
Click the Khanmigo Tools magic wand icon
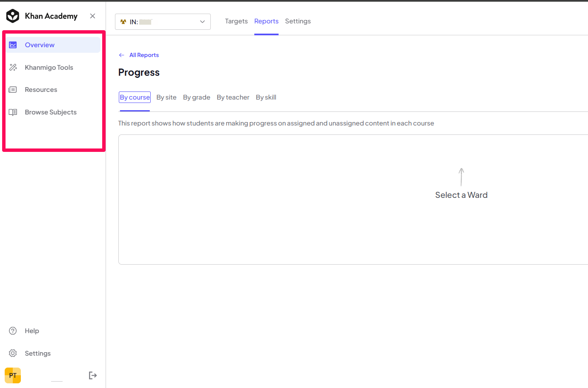13,67
